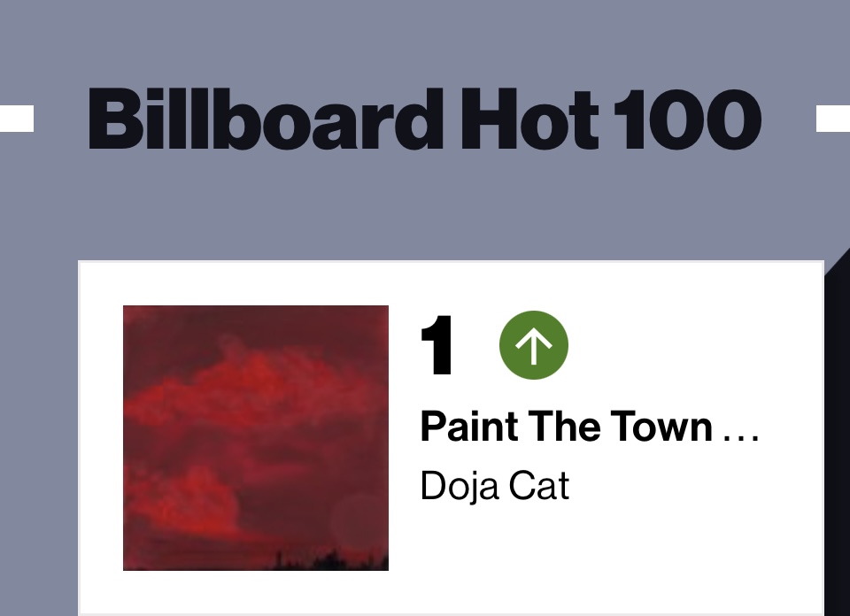This screenshot has height=616, width=850.
Task: Click the green upward trend arrow icon
Action: click(x=534, y=346)
